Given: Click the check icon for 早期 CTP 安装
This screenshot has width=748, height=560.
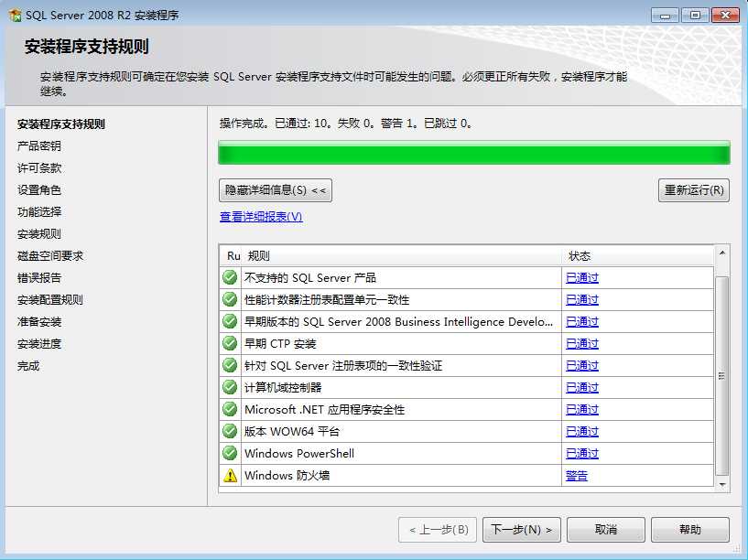Looking at the screenshot, I should (230, 343).
